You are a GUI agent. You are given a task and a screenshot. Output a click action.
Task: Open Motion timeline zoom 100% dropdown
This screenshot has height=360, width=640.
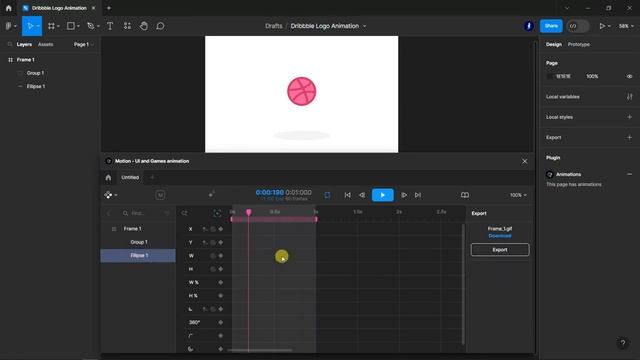518,195
